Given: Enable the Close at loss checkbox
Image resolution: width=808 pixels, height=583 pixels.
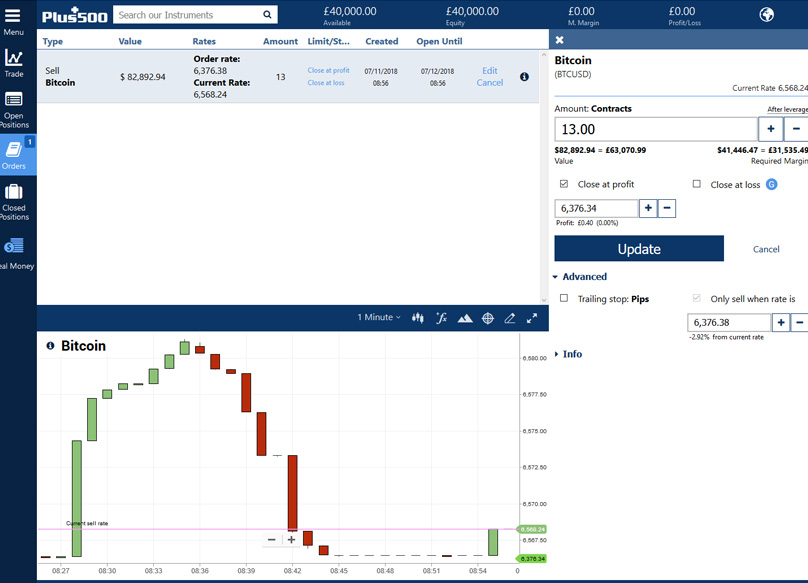Looking at the screenshot, I should point(697,184).
